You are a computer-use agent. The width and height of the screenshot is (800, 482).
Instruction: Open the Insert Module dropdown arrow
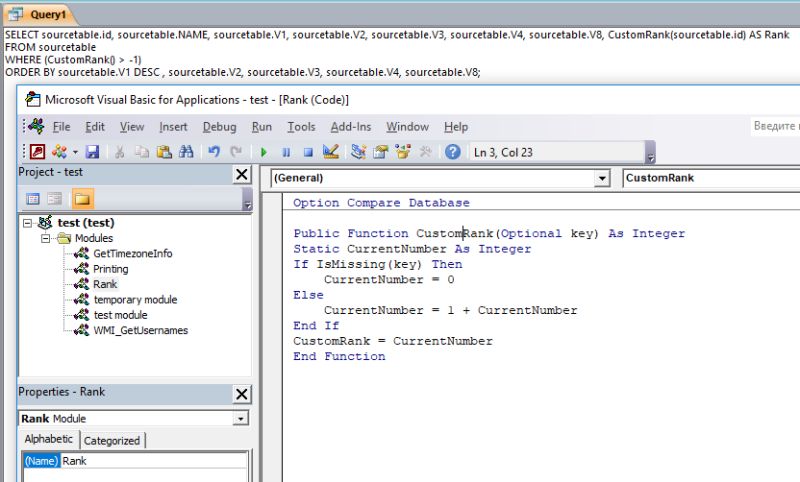pyautogui.click(x=75, y=152)
